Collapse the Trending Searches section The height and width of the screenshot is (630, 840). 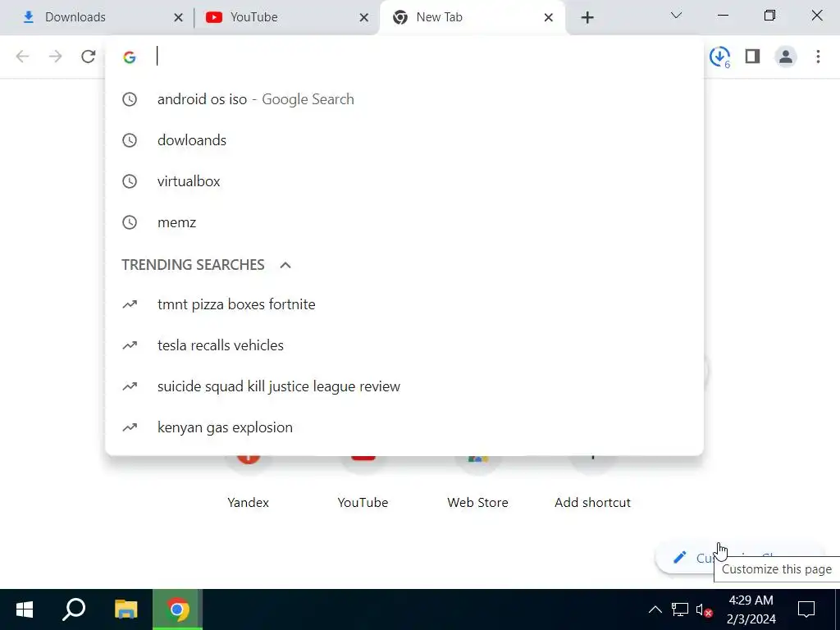(285, 265)
